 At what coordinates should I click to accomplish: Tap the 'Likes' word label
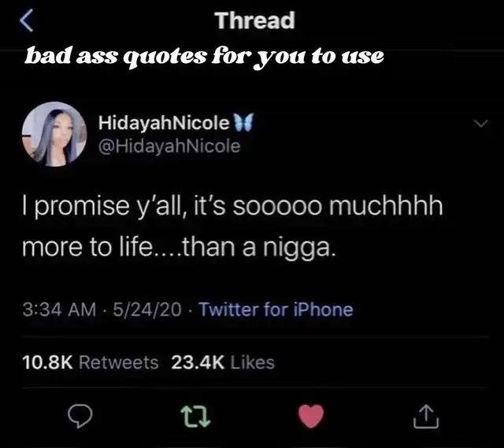(253, 362)
